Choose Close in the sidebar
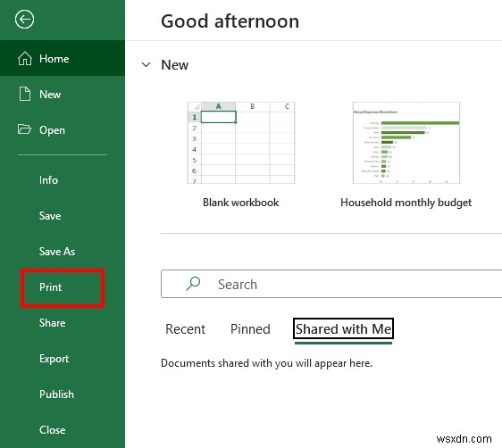Viewport: 502px width, 448px height. point(52,430)
